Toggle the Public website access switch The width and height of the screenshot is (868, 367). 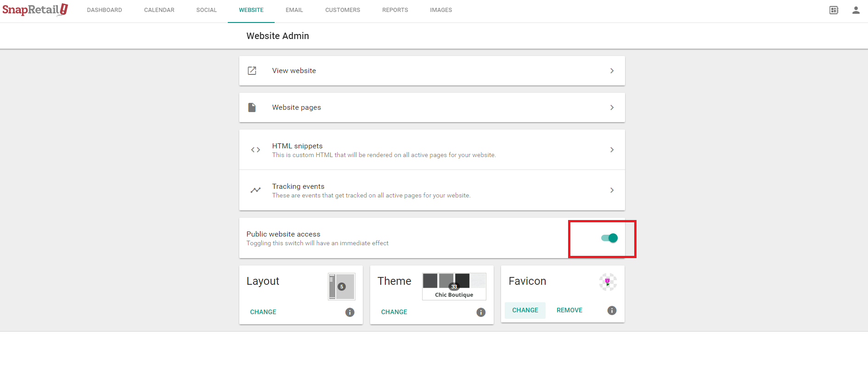click(x=609, y=238)
